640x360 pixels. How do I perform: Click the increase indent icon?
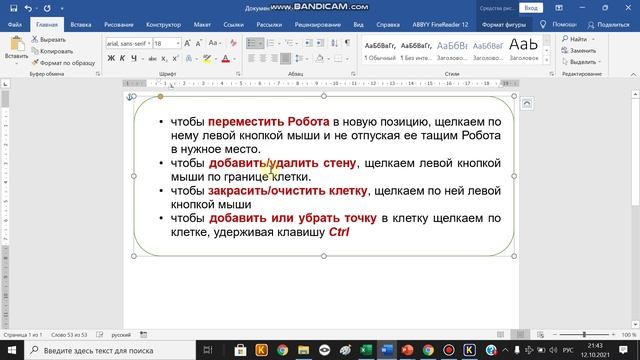pyautogui.click(x=320, y=43)
